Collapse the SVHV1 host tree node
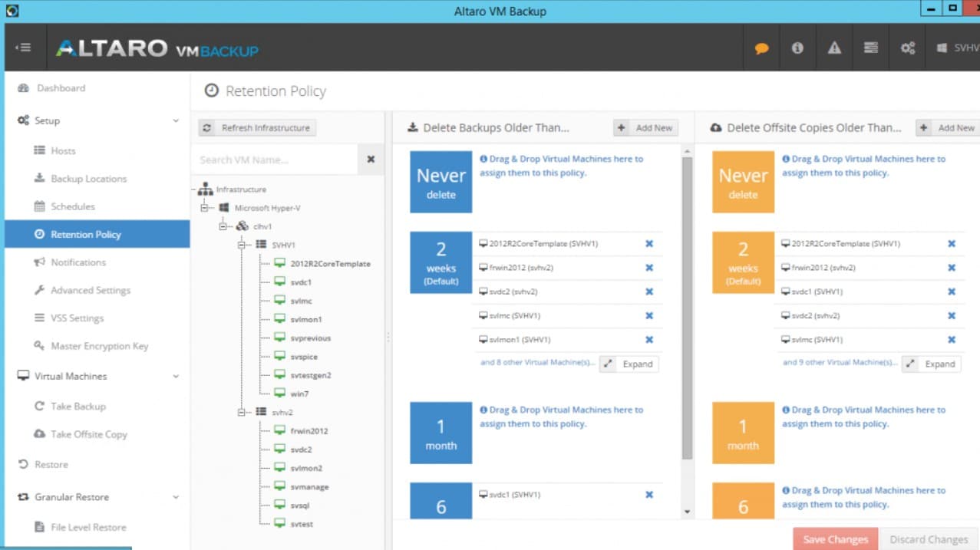 click(x=241, y=245)
